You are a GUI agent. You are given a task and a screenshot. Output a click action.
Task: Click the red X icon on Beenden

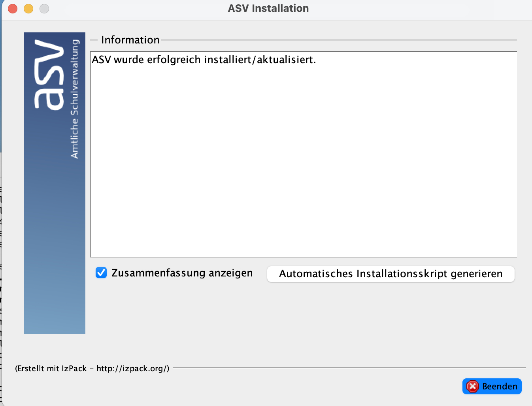(472, 386)
